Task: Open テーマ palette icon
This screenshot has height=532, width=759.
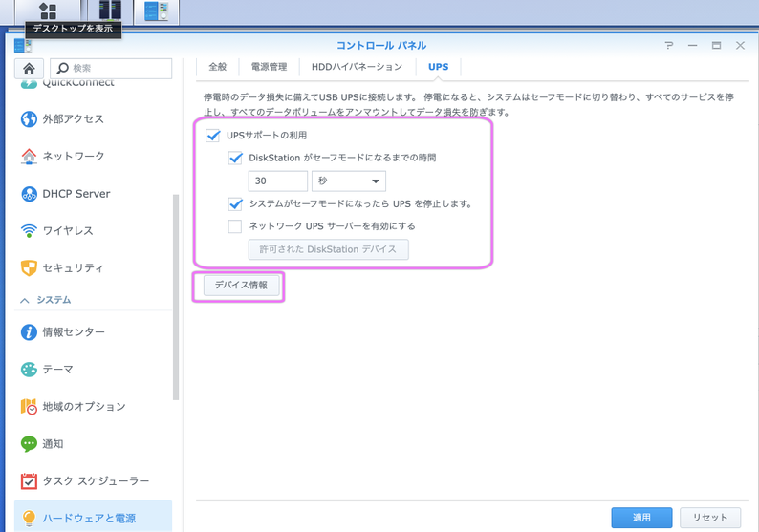Action: click(29, 370)
